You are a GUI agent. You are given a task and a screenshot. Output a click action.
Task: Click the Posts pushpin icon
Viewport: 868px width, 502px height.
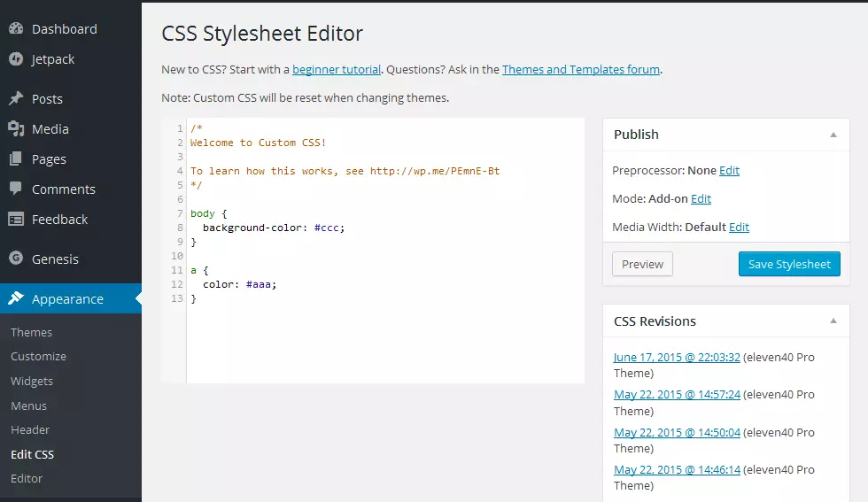16,98
